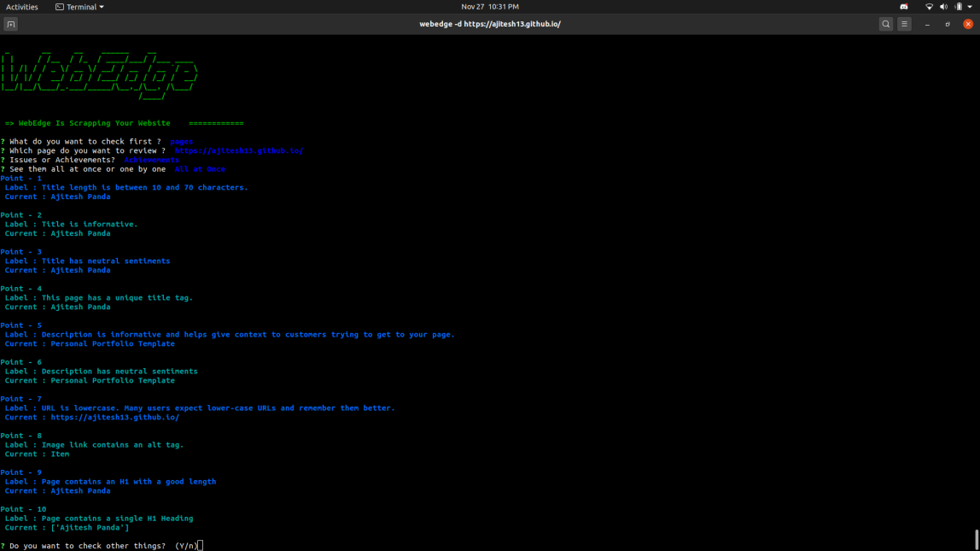Click the 'Point - 10' heading
The height and width of the screenshot is (551, 980).
(23, 509)
